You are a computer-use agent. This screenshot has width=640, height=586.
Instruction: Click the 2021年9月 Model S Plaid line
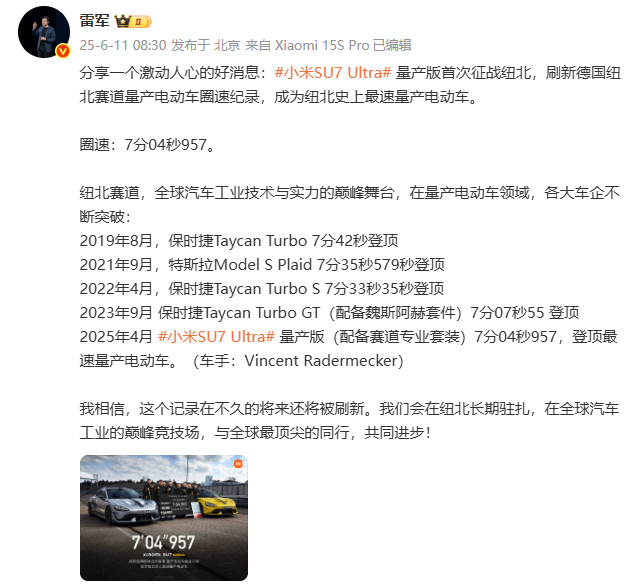click(x=262, y=265)
